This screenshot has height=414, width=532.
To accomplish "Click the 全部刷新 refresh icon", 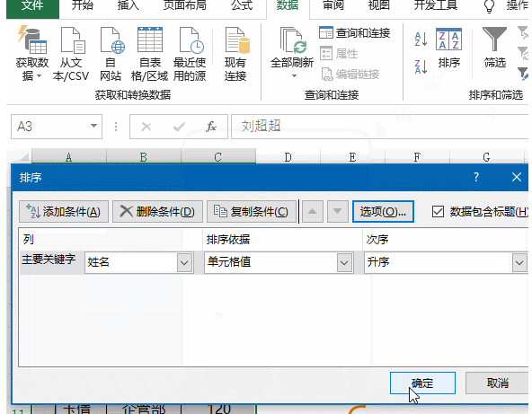I will tap(293, 40).
